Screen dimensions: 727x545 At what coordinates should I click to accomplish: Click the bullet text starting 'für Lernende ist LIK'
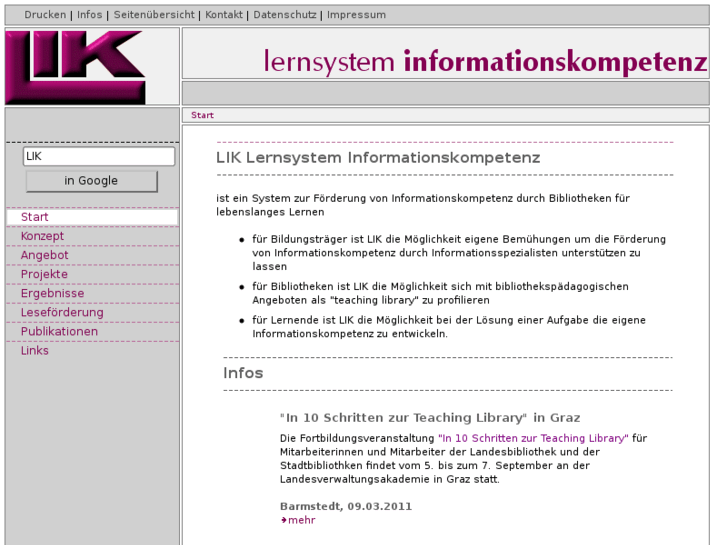coord(449,327)
